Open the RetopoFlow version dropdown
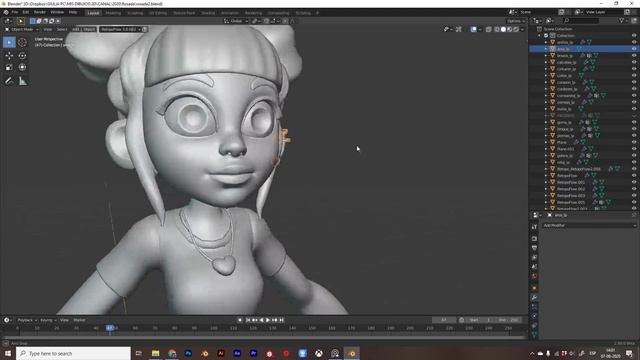 click(120, 29)
